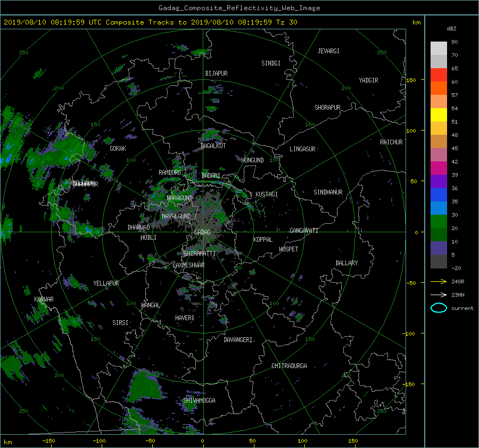This screenshot has height=448, width=479.
Task: Click the yellow 24SR arrow legend icon
Action: click(439, 281)
